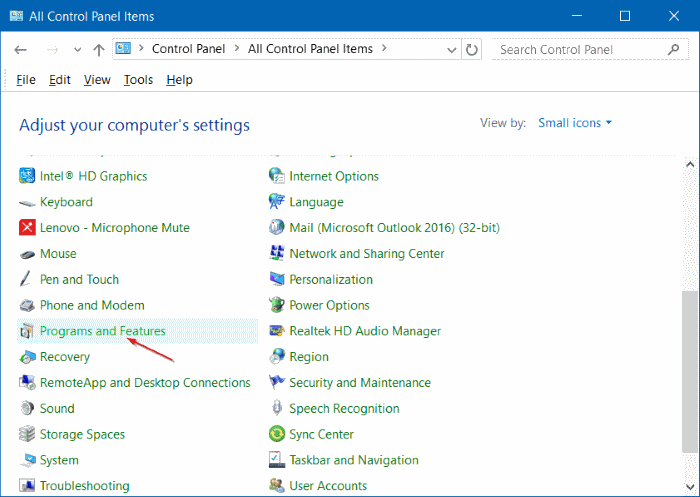
Task: Open the address bar history dropdown
Action: (452, 50)
